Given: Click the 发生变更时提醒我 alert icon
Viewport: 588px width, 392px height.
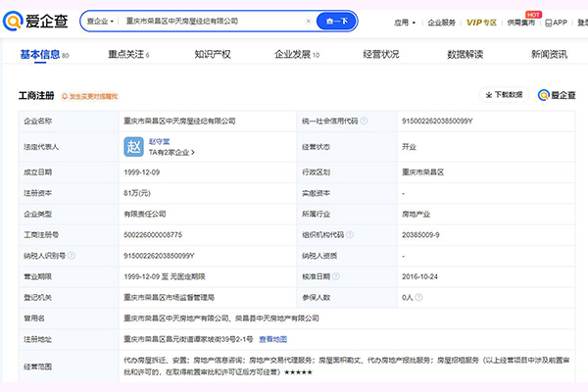Looking at the screenshot, I should pyautogui.click(x=66, y=96).
